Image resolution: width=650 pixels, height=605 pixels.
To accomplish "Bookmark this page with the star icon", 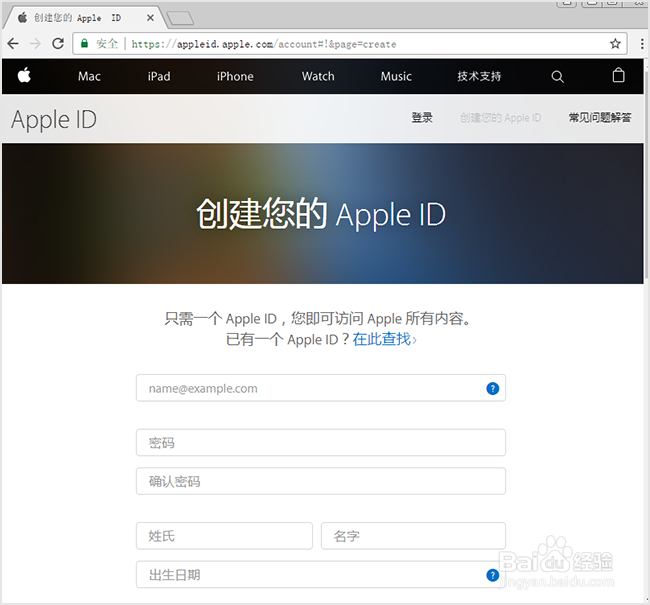I will click(x=615, y=44).
